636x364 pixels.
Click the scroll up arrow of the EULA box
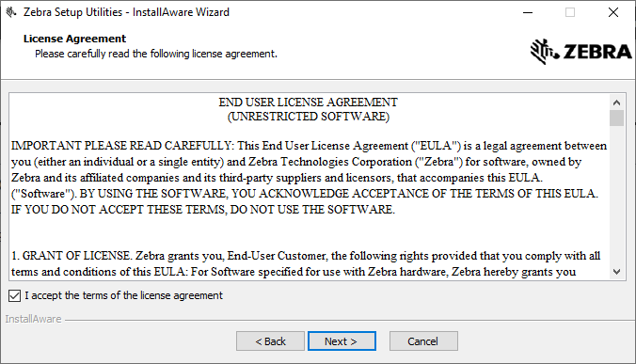click(616, 103)
